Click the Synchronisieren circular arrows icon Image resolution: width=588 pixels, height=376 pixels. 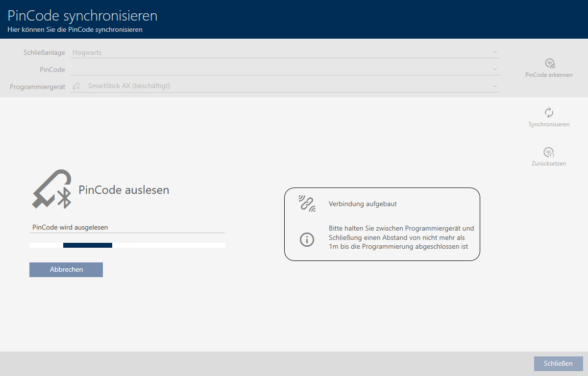(549, 113)
